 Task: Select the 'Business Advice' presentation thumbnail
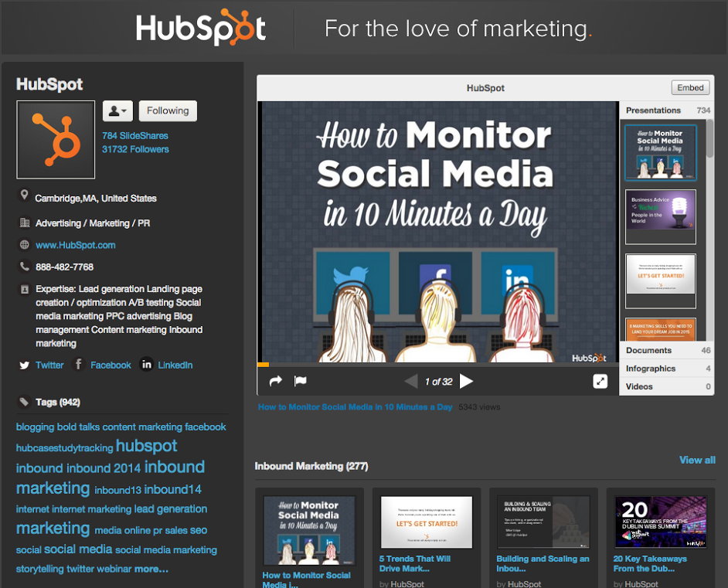[x=661, y=216]
